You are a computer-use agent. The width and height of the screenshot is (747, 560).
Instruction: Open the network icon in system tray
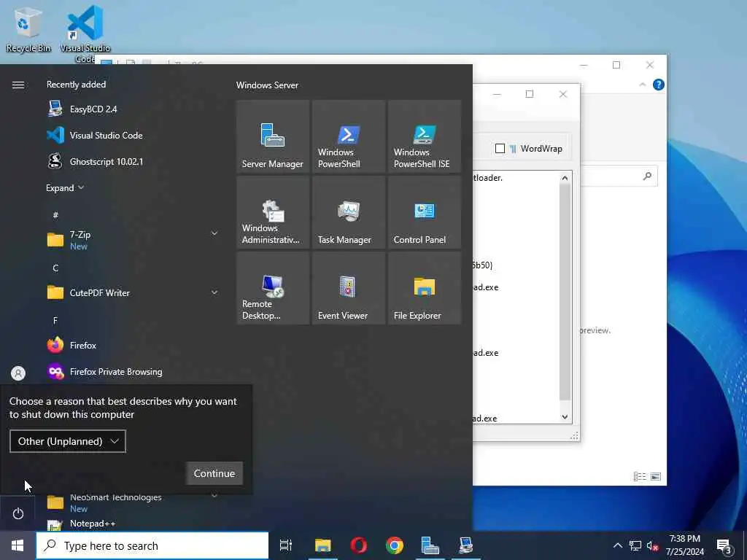point(635,545)
